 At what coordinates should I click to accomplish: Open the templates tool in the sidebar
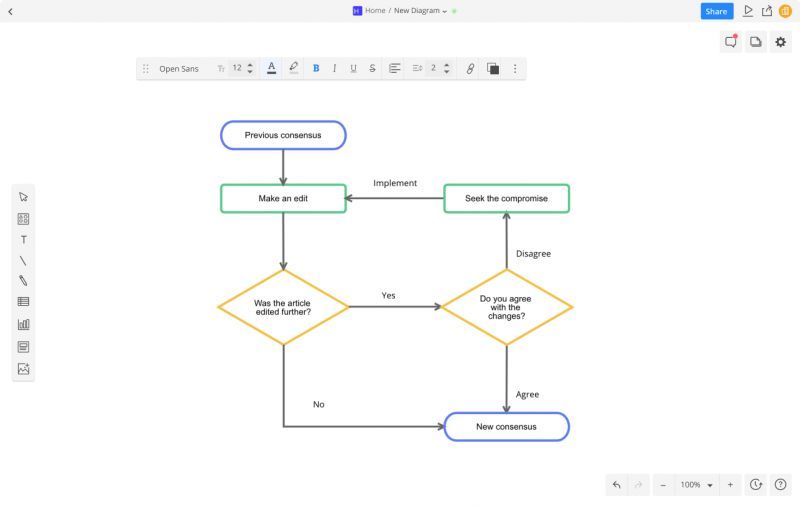pos(23,347)
